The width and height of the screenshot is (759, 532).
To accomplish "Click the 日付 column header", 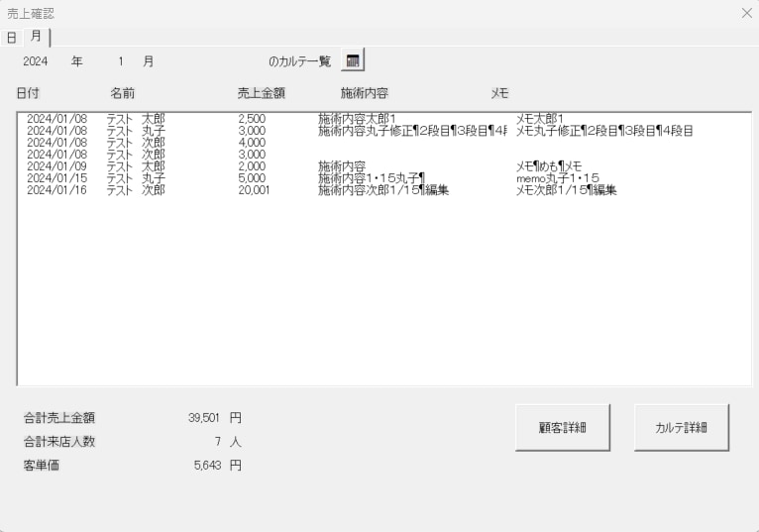I will 28,93.
